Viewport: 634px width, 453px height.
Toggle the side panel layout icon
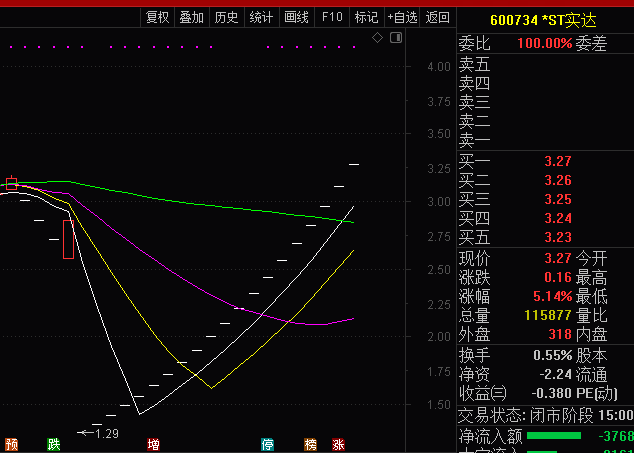coord(396,38)
